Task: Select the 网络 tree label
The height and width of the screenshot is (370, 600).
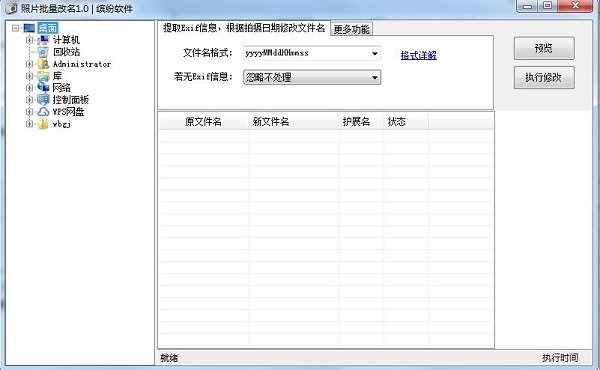Action: pos(62,88)
